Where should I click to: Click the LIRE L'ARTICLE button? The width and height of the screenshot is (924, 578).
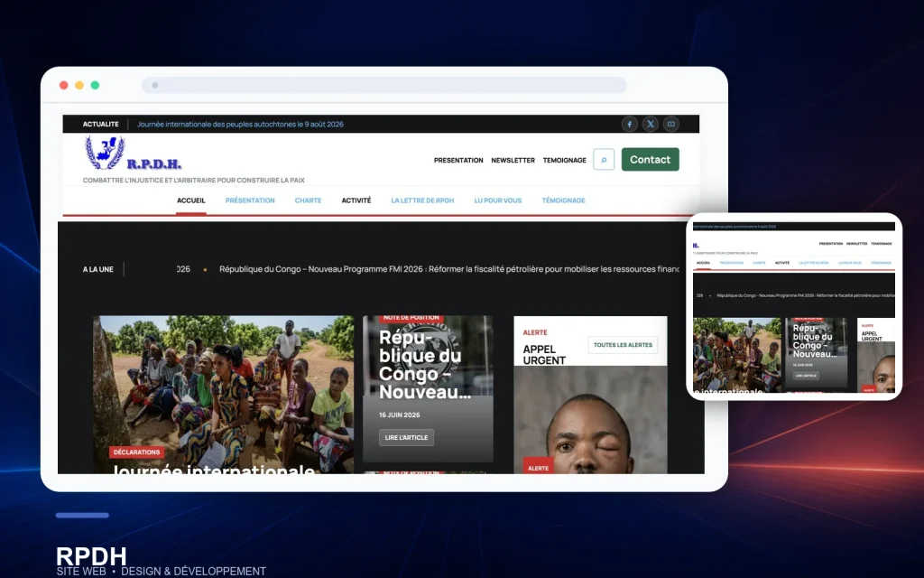(x=407, y=438)
